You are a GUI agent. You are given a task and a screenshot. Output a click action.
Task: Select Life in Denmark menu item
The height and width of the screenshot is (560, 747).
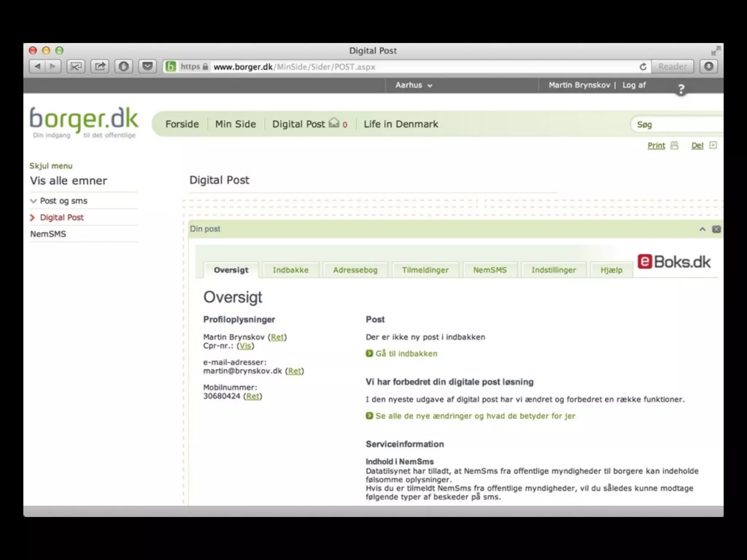point(400,124)
